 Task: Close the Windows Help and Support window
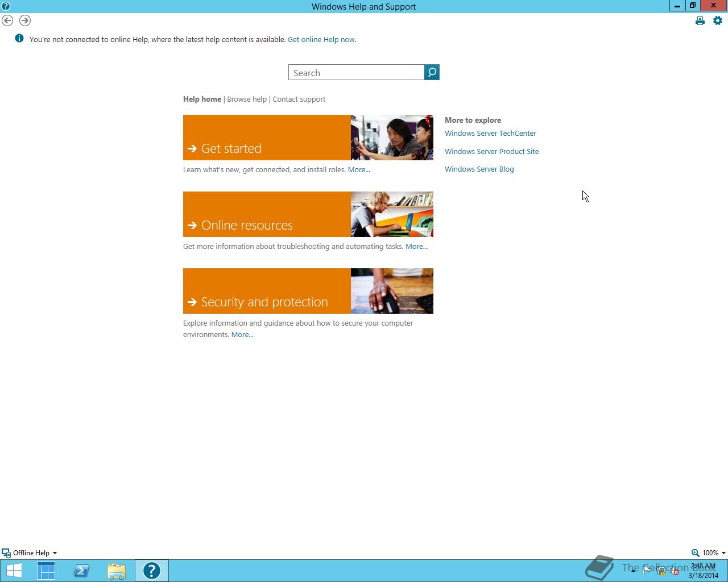click(x=714, y=6)
